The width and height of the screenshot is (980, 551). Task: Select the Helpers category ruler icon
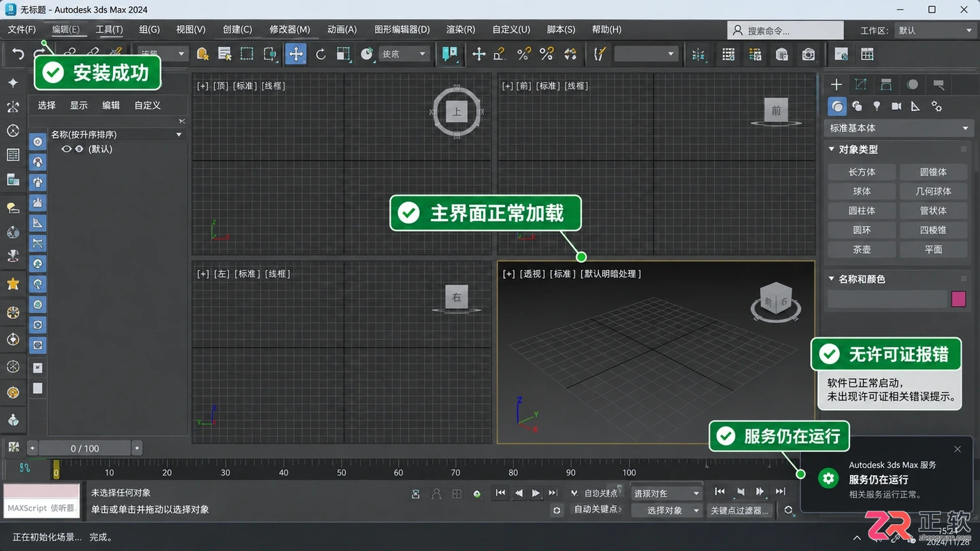pos(915,106)
